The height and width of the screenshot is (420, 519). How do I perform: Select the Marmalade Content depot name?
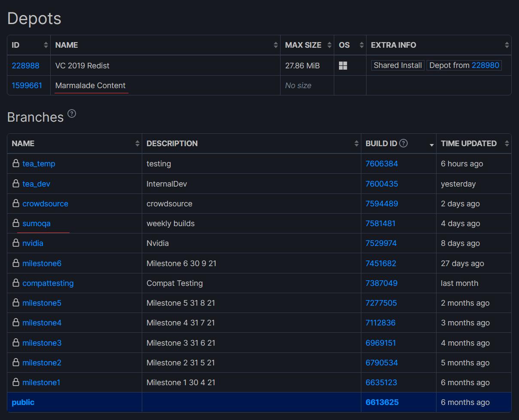click(90, 85)
